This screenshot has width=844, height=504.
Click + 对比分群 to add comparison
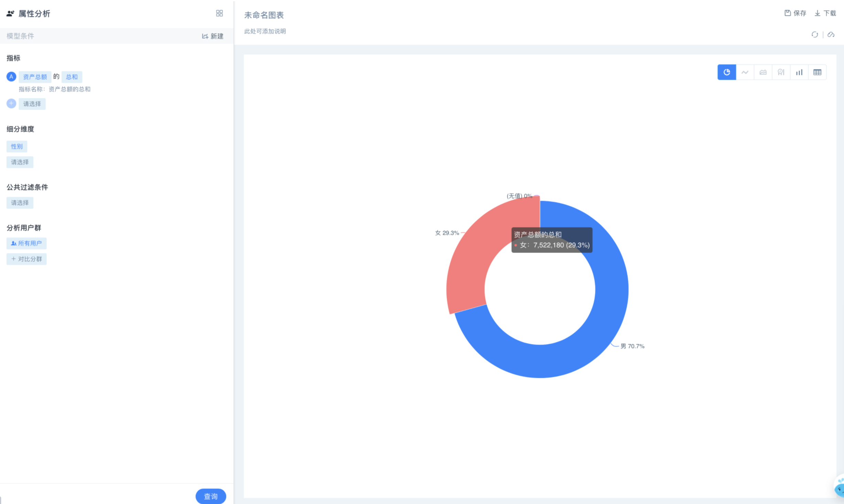26,259
